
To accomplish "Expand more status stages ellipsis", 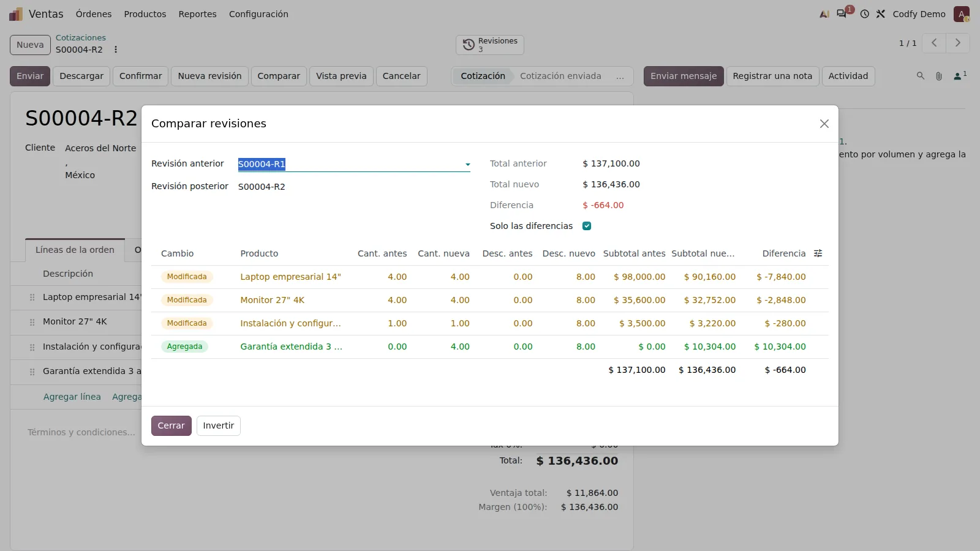I will [620, 77].
